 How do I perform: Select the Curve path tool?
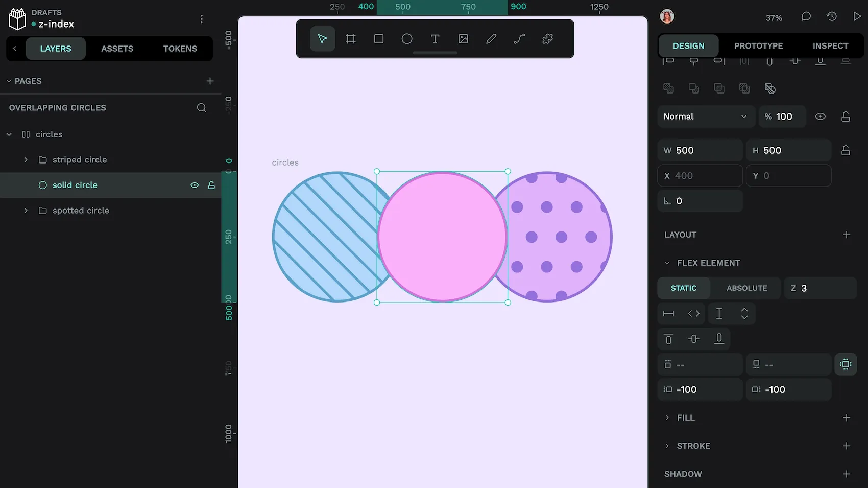point(519,39)
